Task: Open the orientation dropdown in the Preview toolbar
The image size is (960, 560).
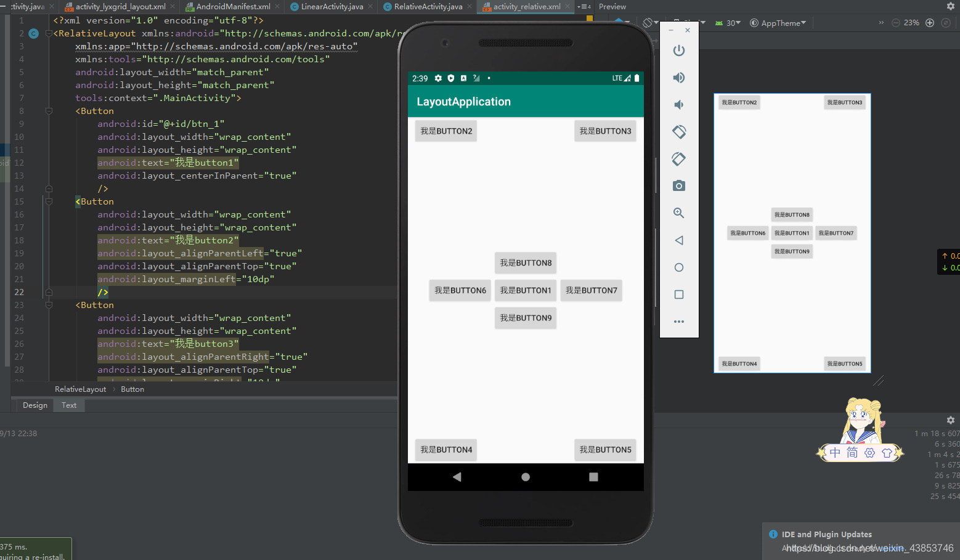Action: [x=650, y=23]
